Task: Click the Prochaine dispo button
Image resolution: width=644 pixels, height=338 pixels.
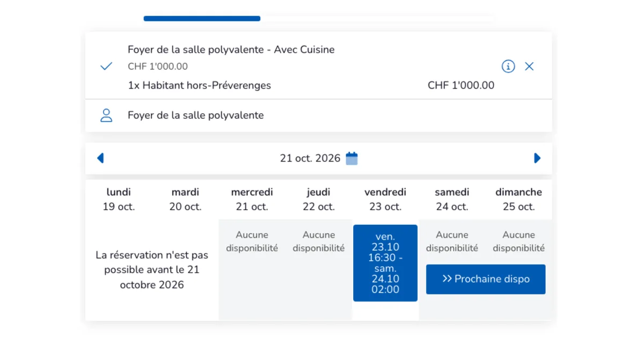Action: pos(486,279)
